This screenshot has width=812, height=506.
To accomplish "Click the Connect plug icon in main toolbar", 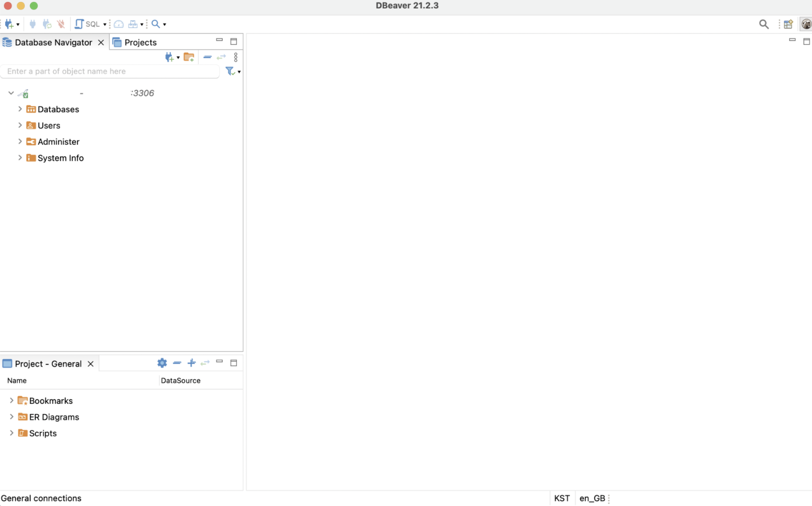I will (x=33, y=24).
